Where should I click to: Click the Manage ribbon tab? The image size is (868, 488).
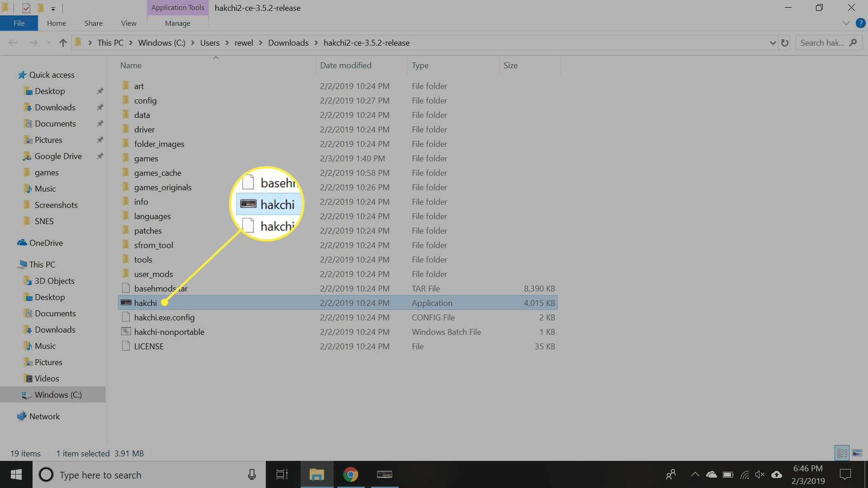coord(177,23)
